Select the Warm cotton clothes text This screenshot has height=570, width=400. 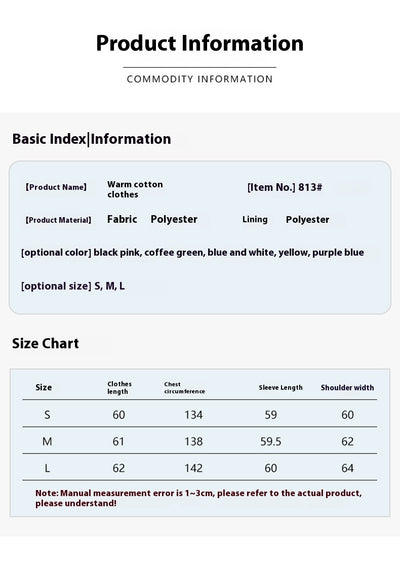click(x=135, y=189)
